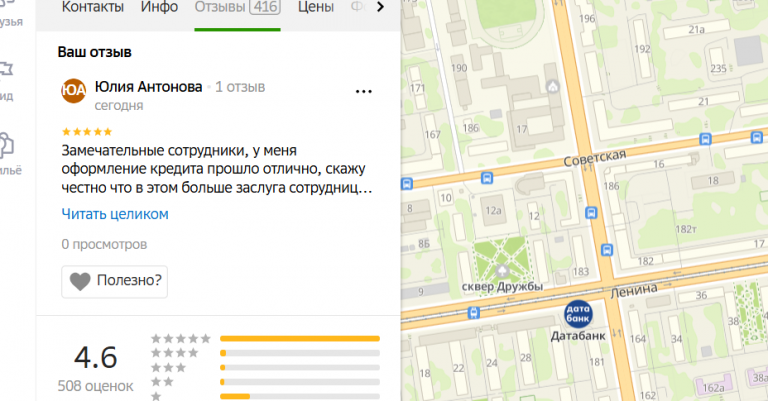Viewport: 768px width, 401px height.
Task: Expand the review via Читать целиком
Action: click(x=115, y=214)
